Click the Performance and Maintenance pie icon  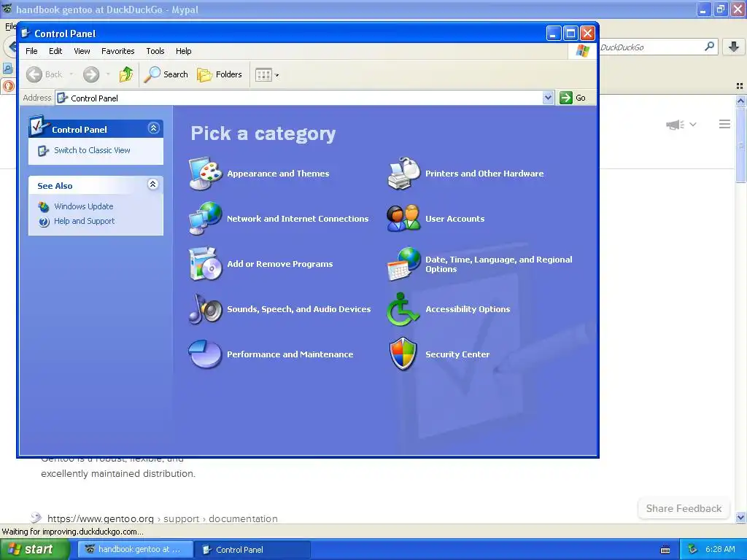[x=205, y=354]
